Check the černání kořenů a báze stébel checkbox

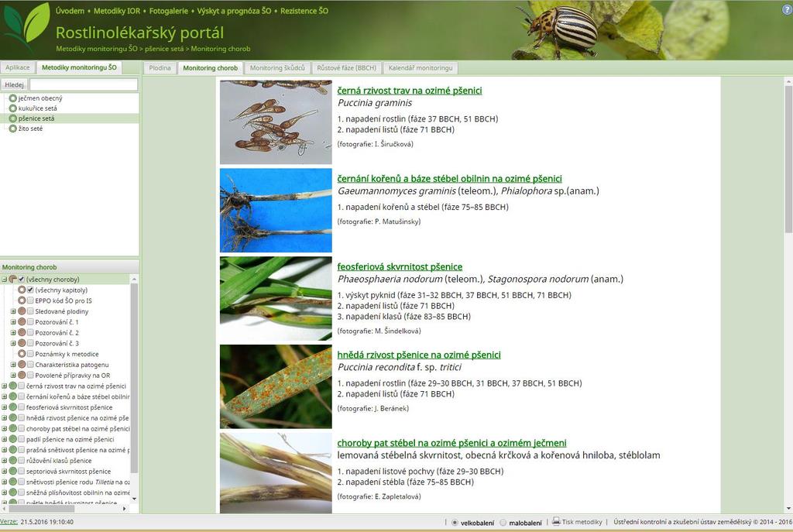21,396
